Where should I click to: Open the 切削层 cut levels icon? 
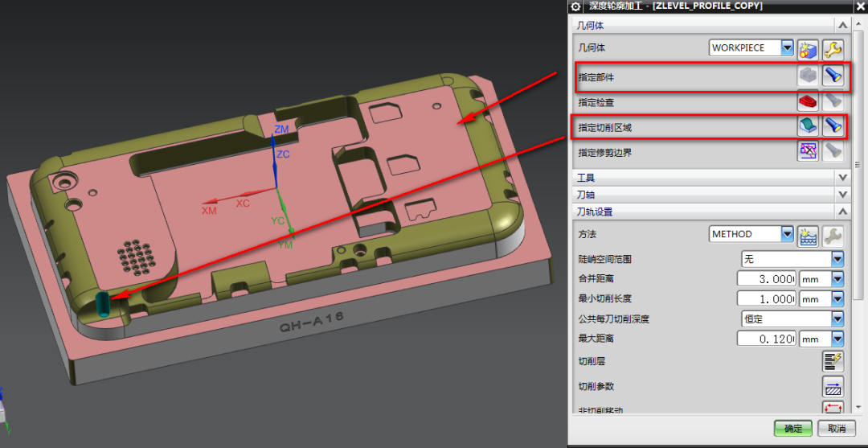coord(833,361)
